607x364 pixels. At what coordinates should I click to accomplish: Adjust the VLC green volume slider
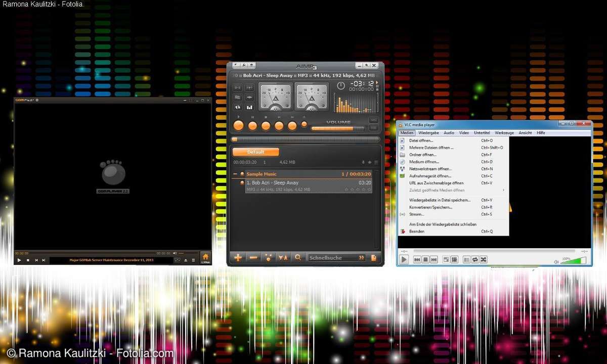coord(573,260)
